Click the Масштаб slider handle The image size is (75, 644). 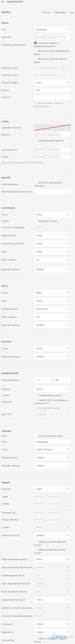tap(48, 37)
